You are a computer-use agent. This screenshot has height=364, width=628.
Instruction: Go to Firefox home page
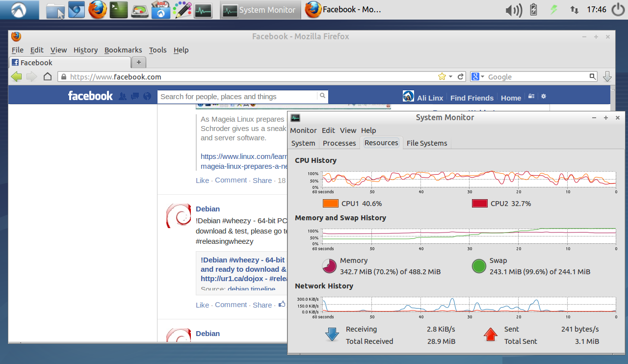coord(48,77)
